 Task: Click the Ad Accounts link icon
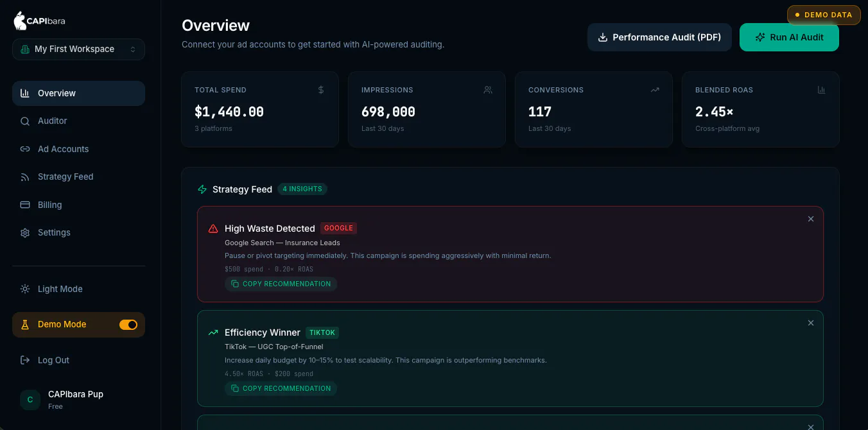(25, 149)
